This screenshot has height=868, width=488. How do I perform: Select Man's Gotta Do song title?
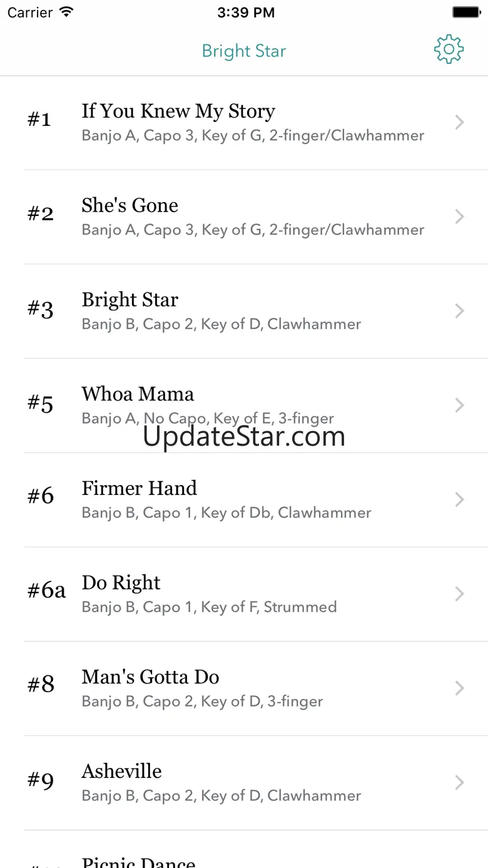[150, 677]
